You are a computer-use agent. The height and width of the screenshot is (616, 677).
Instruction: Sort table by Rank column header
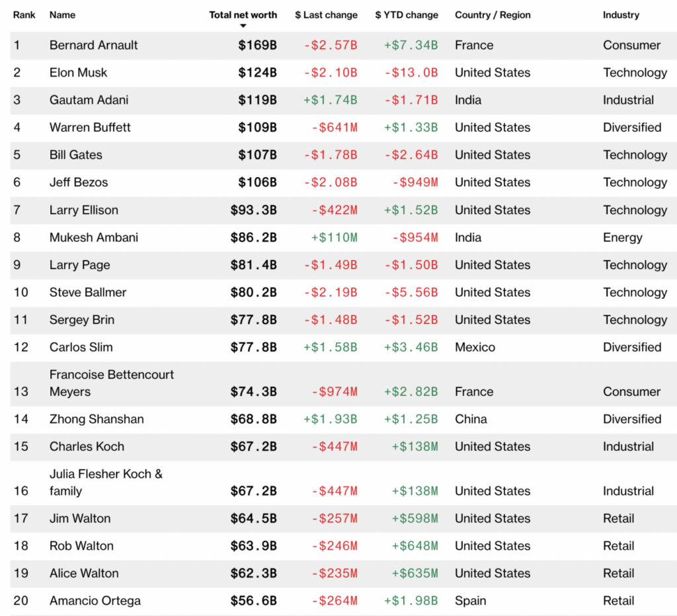point(24,15)
